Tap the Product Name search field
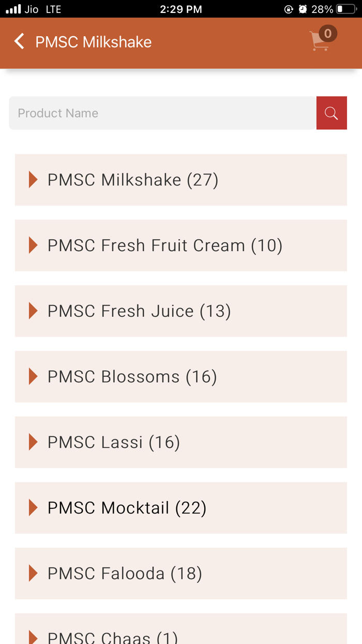 point(155,113)
